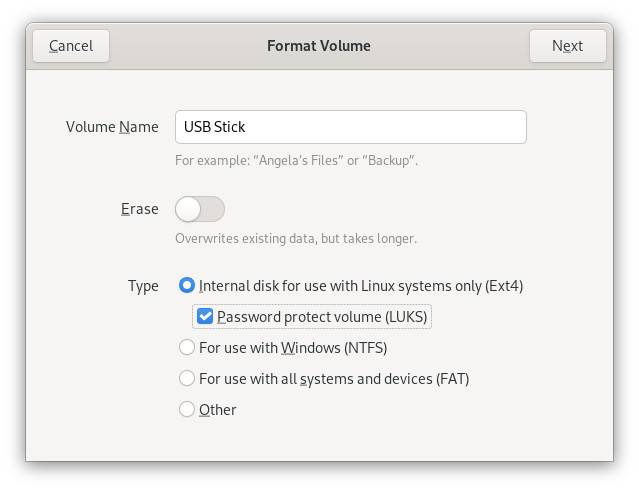639x490 pixels.
Task: Click "For use with Windows (NTFS)" text
Action: point(293,348)
